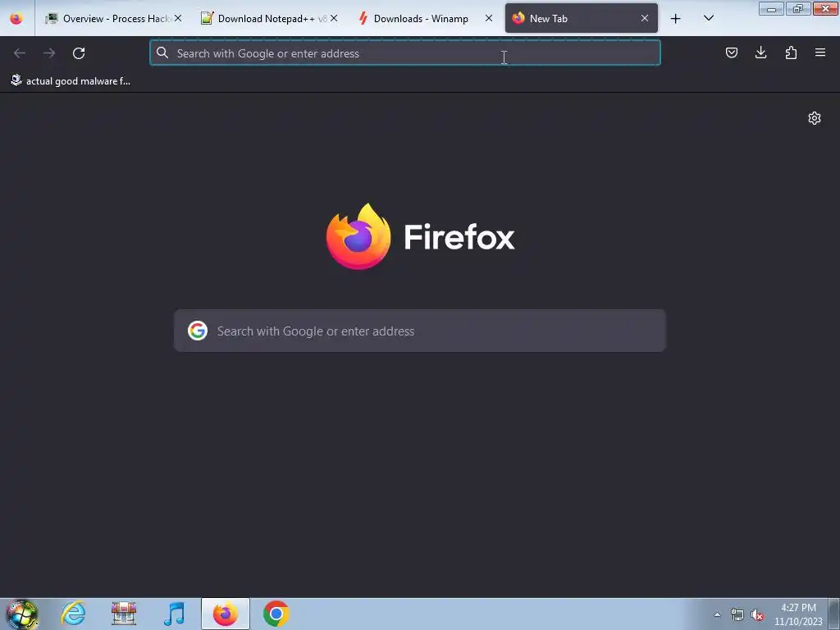
Task: Open the store app on taskbar
Action: (124, 614)
